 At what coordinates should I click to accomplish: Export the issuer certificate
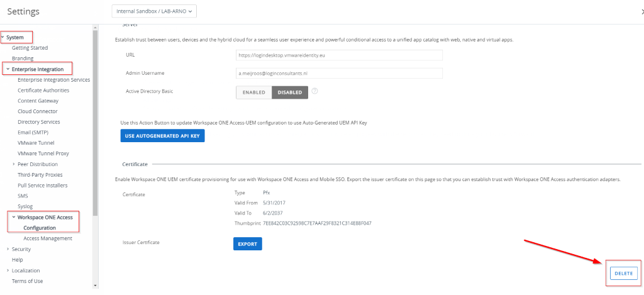pyautogui.click(x=247, y=243)
